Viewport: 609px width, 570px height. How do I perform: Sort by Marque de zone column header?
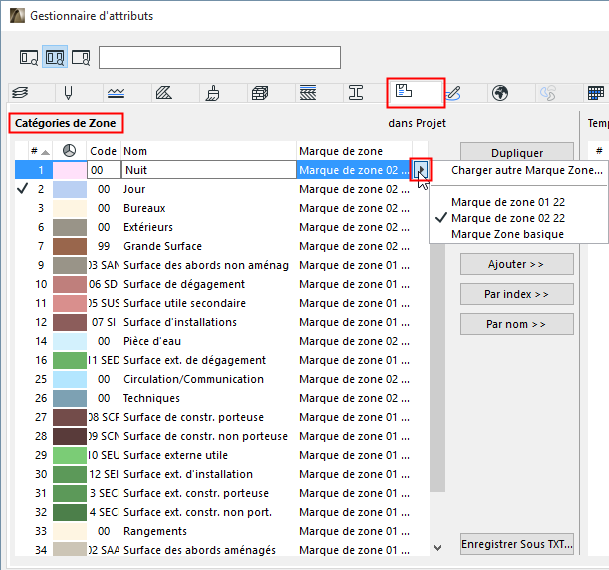(354, 151)
